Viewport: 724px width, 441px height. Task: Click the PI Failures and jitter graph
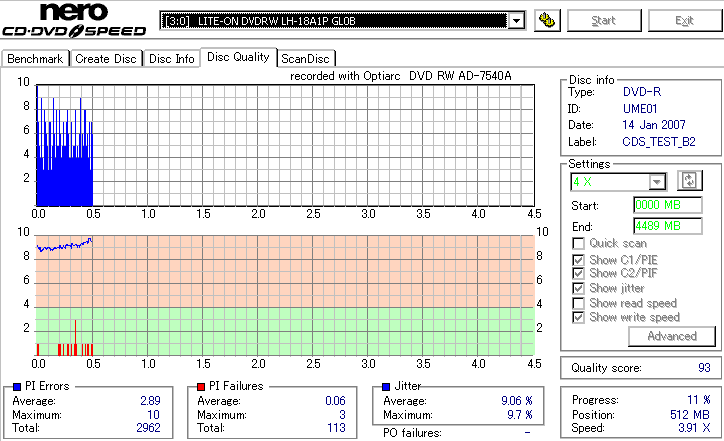tap(285, 296)
